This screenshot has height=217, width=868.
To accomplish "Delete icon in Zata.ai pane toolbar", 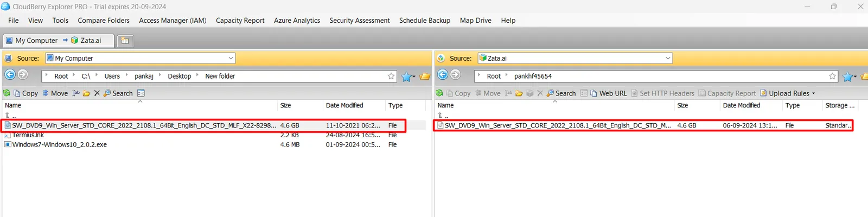I will pos(540,93).
